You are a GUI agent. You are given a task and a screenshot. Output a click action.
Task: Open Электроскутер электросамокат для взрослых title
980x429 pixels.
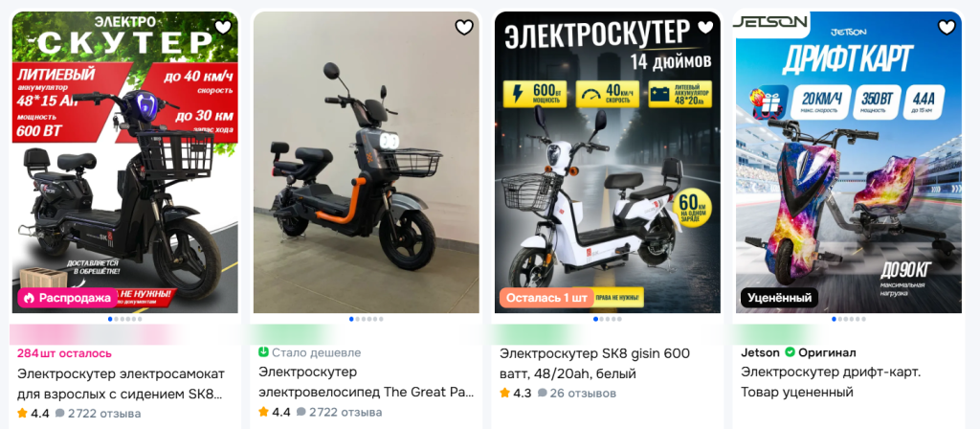pyautogui.click(x=121, y=384)
